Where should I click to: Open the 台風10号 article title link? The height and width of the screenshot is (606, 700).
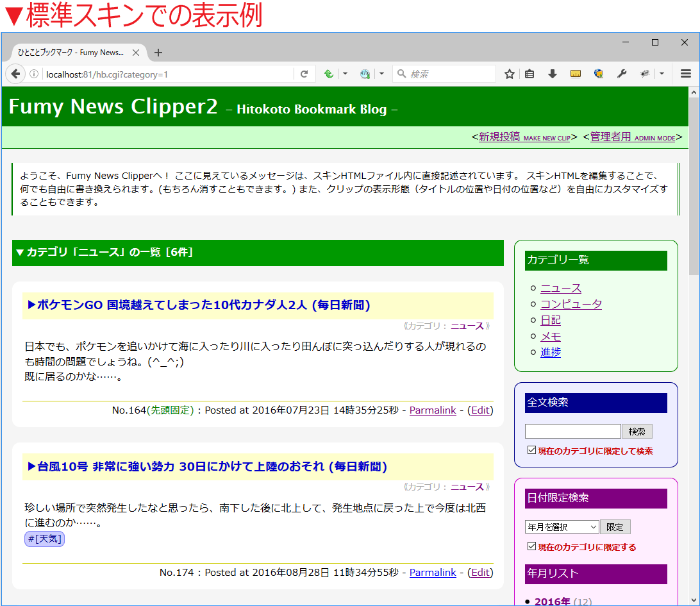click(208, 467)
